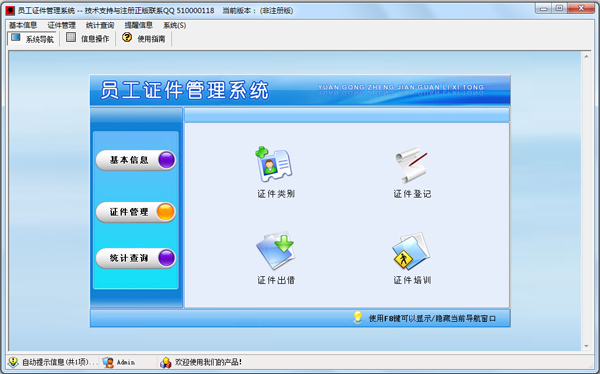Minimize the application window
Image resolution: width=600 pixels, height=374 pixels.
(x=544, y=8)
